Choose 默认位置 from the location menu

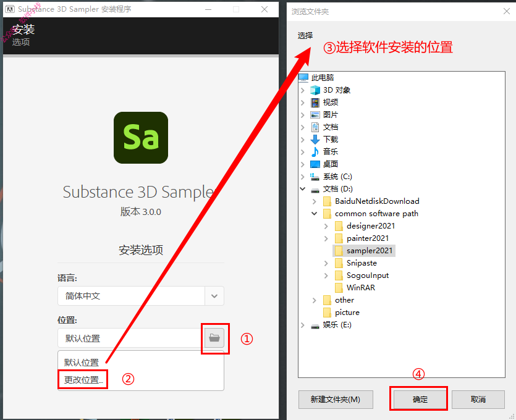point(82,363)
